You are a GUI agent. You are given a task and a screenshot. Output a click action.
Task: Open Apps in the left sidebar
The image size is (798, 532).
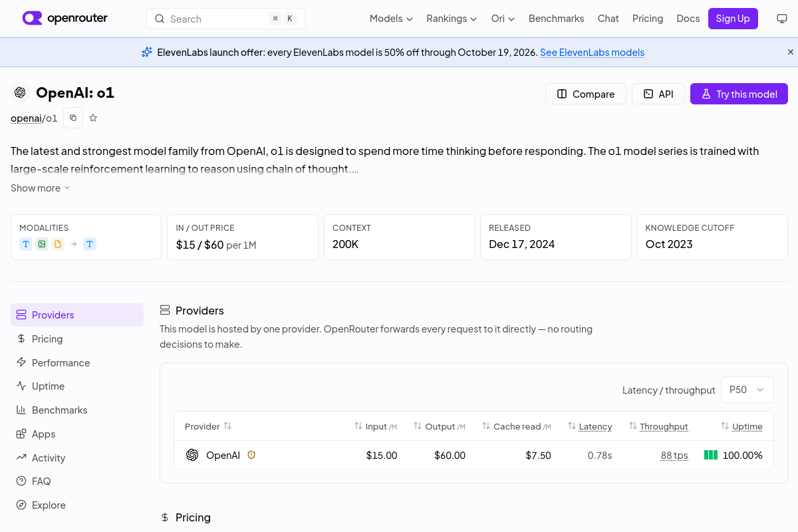coord(77,434)
